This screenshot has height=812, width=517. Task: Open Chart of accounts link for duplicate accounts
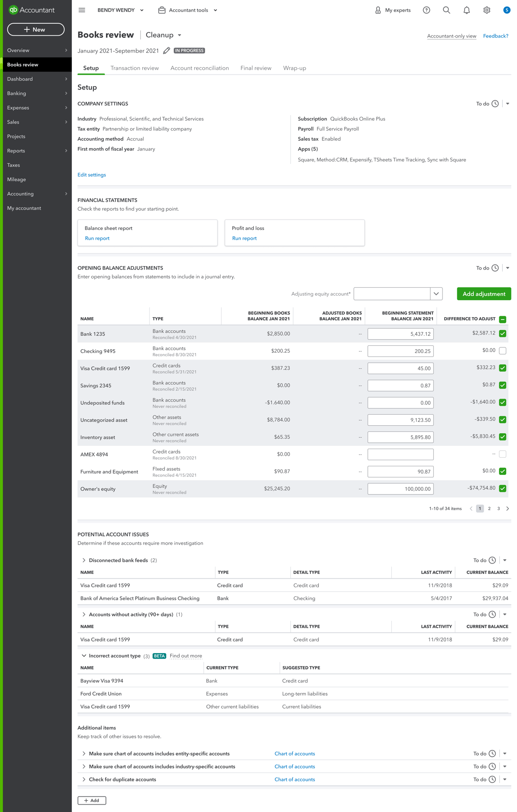point(295,779)
